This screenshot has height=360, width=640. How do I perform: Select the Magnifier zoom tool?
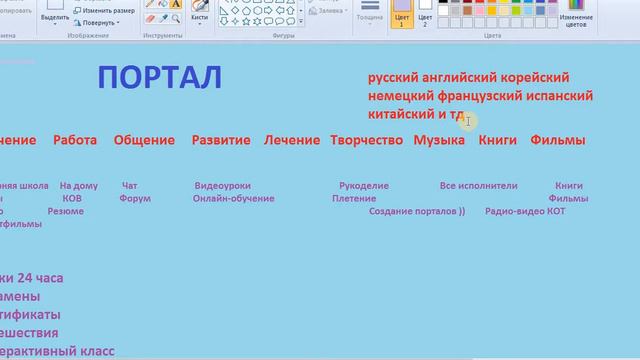(176, 19)
